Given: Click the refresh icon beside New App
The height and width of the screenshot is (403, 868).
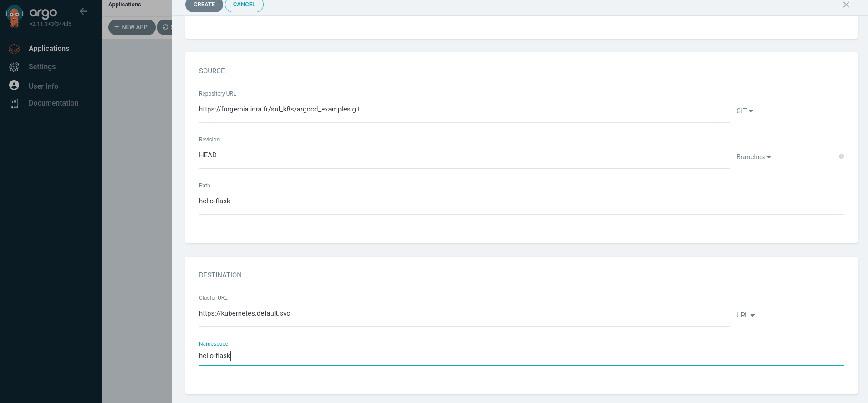Looking at the screenshot, I should (165, 27).
